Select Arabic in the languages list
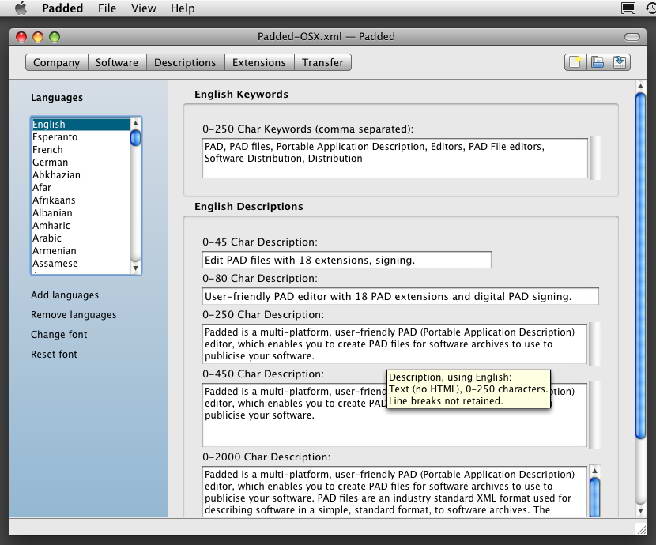 click(81, 238)
